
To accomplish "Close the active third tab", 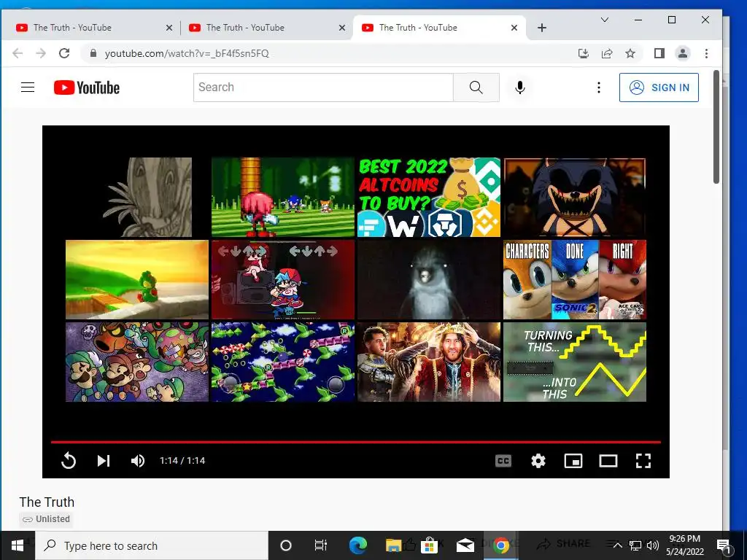I will (514, 28).
